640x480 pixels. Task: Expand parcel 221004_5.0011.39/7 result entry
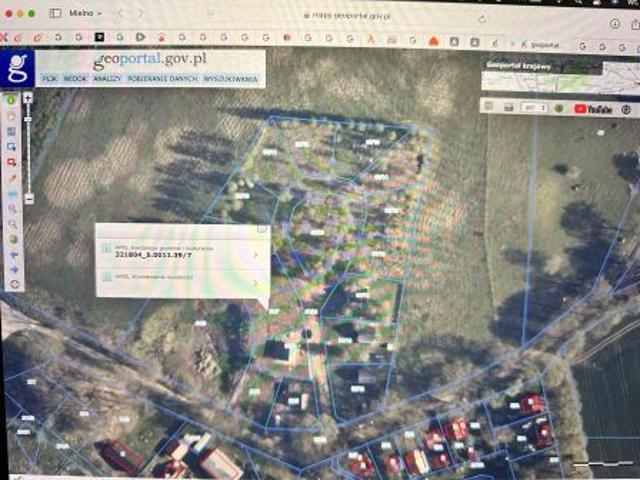coord(256,255)
